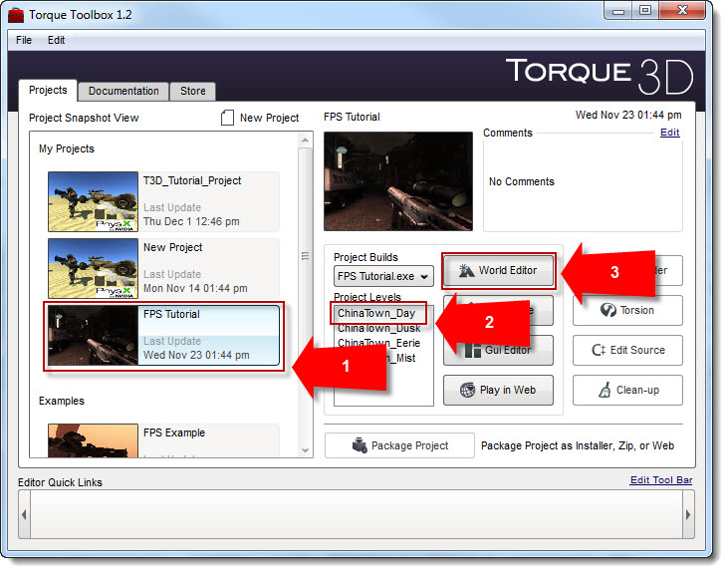Image resolution: width=728 pixels, height=573 pixels.
Task: Click the Package Project box icon
Action: tap(360, 445)
